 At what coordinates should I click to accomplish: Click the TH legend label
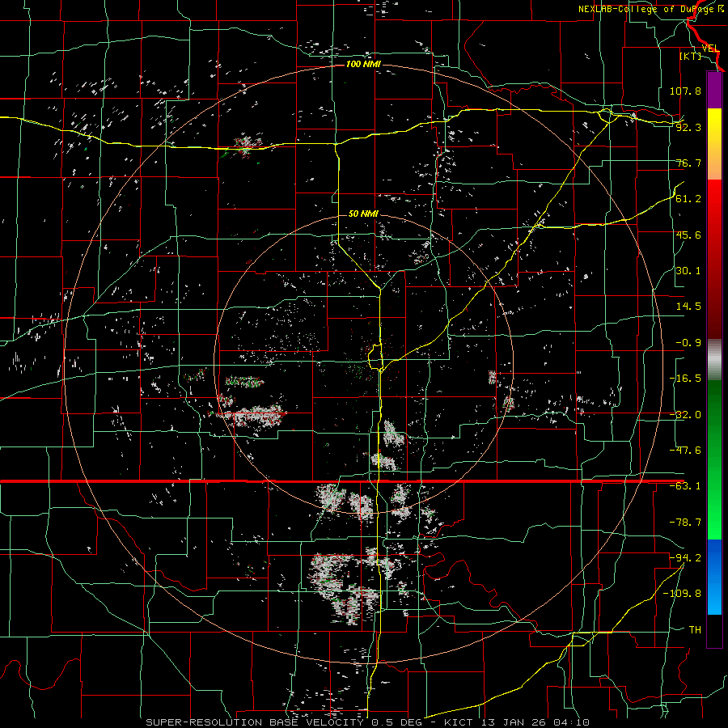pyautogui.click(x=695, y=629)
